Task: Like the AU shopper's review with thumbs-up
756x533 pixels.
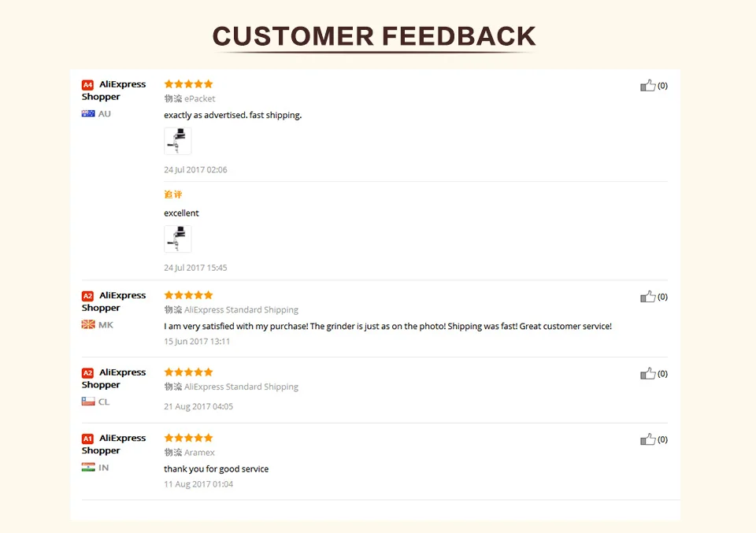Action: point(647,86)
